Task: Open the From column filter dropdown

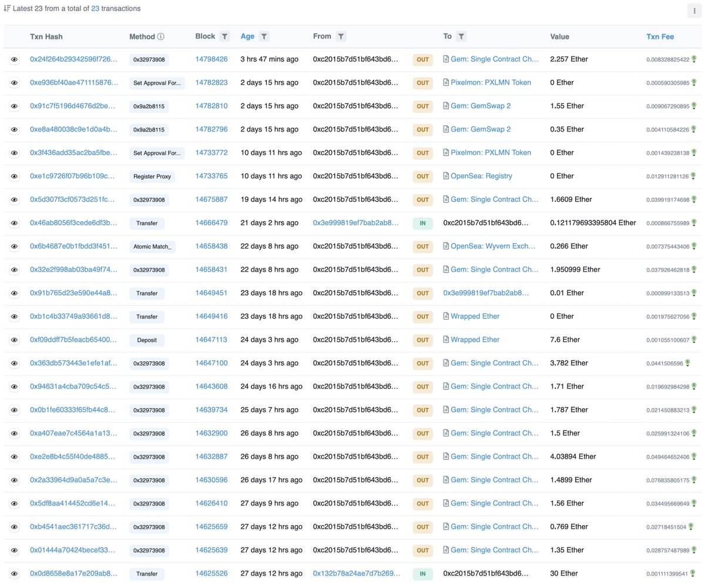Action: [341, 36]
